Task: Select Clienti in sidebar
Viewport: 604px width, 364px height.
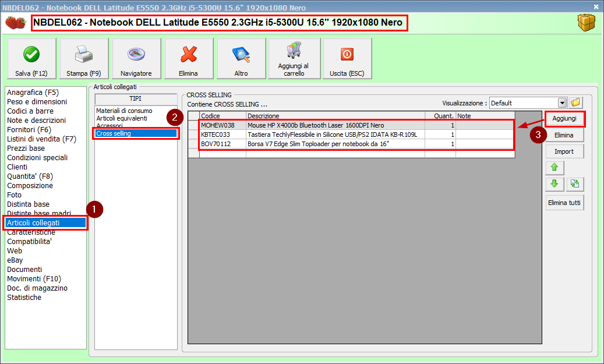Action: pyautogui.click(x=17, y=167)
